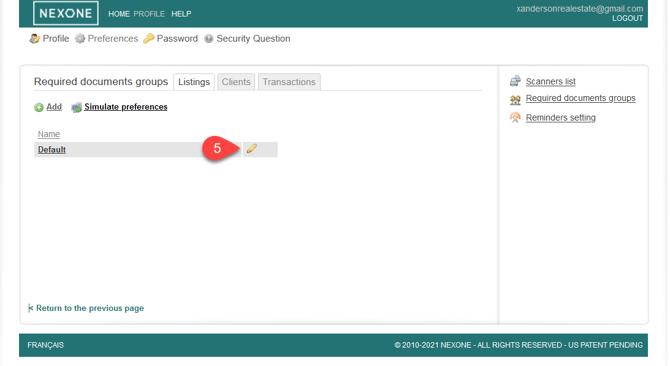Viewport: 670px width, 366px height.
Task: Open the Reminders setting link
Action: coord(561,117)
